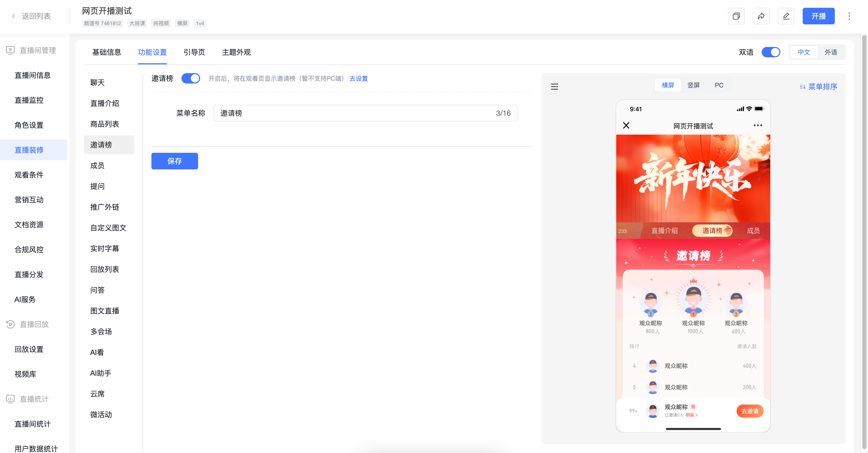This screenshot has height=453, width=868.
Task: Select AI助手 in function list
Action: [x=101, y=373]
